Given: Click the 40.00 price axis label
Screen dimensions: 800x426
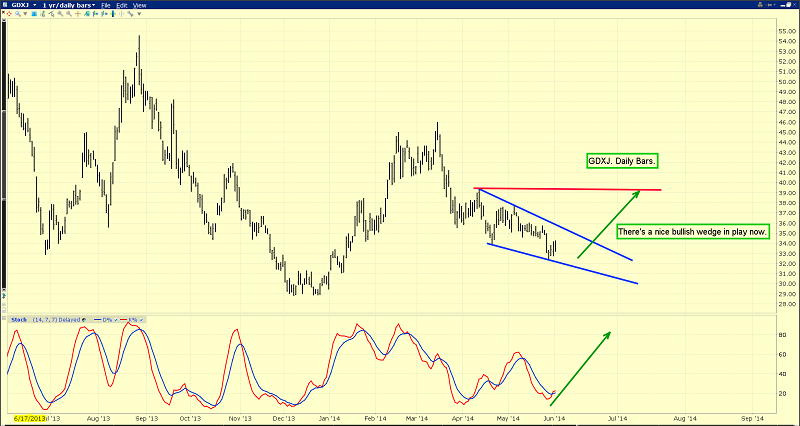Looking at the screenshot, I should [x=786, y=183].
